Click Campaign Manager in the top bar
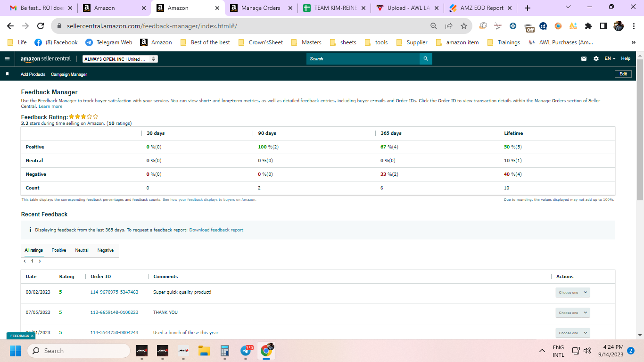 click(69, 74)
